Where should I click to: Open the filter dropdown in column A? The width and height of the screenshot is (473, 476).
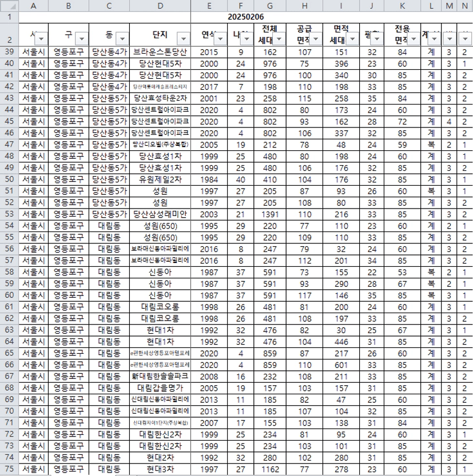tap(41, 38)
